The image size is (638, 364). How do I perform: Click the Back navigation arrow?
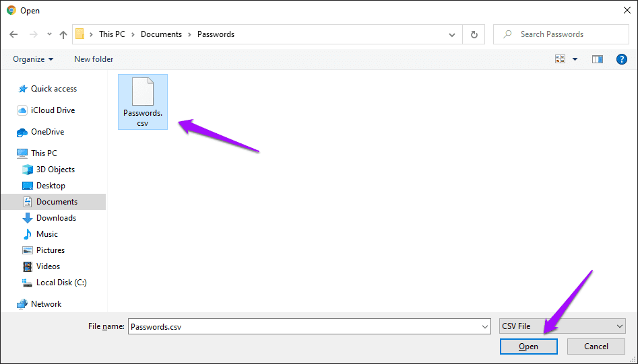pos(13,34)
